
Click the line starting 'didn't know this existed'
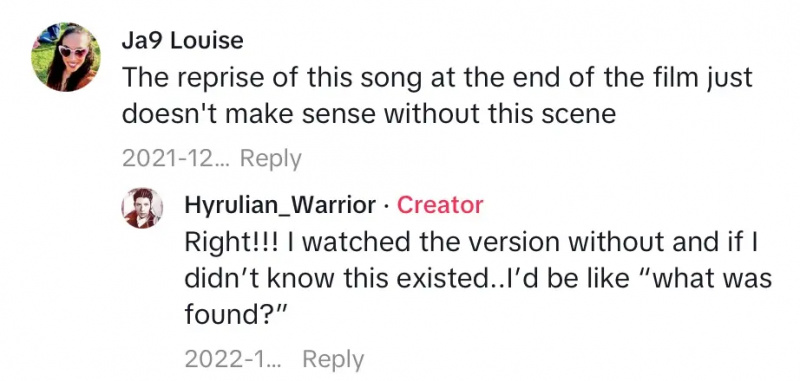coord(478,278)
